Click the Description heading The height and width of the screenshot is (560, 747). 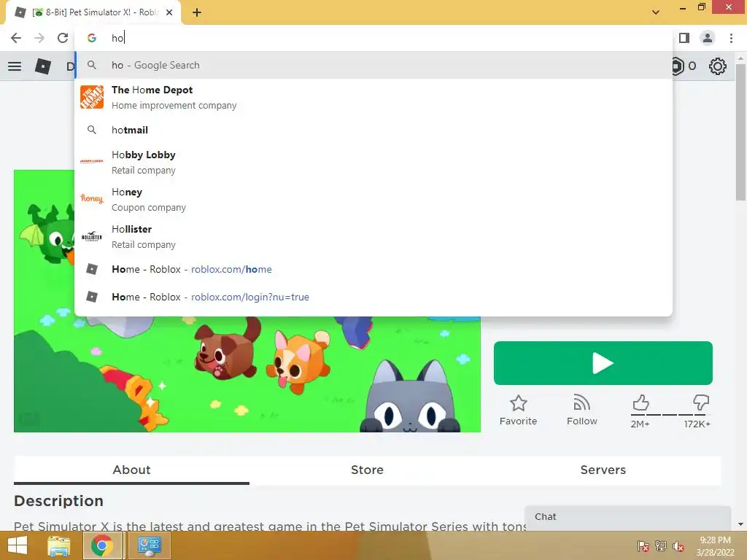click(58, 501)
